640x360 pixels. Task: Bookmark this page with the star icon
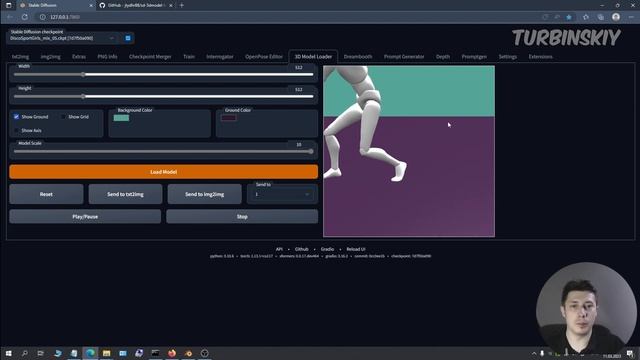pyautogui.click(x=569, y=17)
